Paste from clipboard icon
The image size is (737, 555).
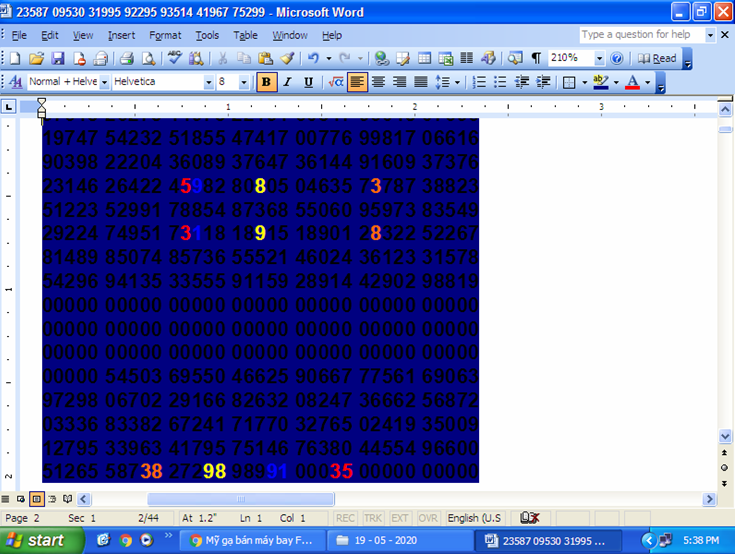[x=265, y=59]
